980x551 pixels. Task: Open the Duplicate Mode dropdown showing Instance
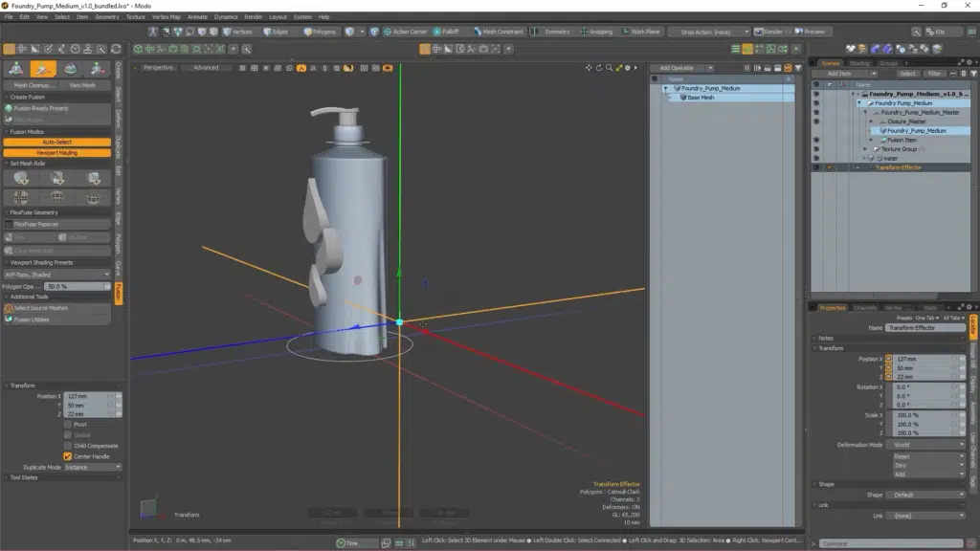click(x=91, y=467)
